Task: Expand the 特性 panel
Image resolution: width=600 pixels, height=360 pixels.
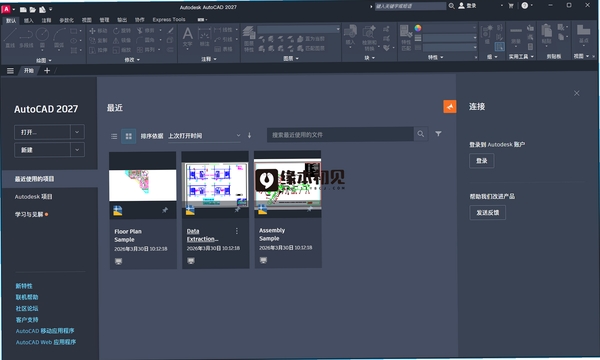Action: coord(435,57)
